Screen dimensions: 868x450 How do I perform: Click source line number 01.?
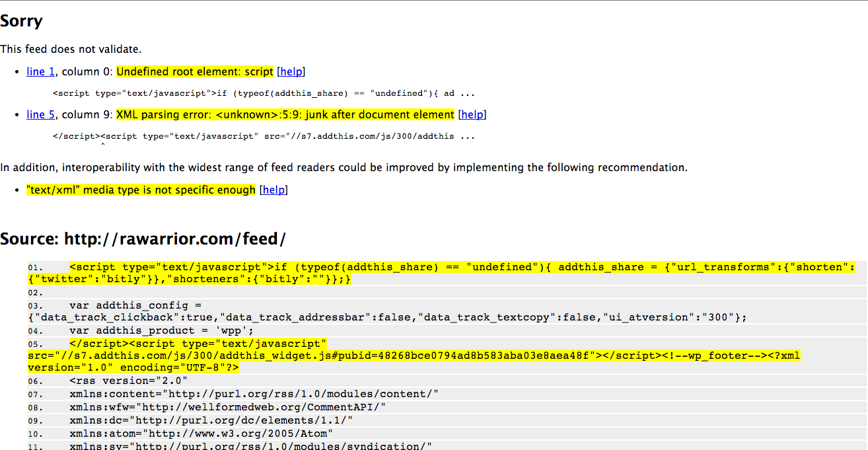click(34, 268)
